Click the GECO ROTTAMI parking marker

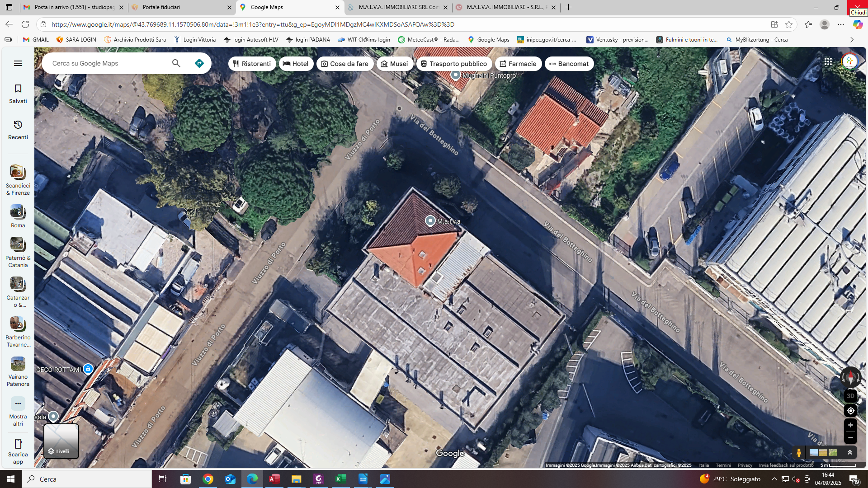[x=88, y=369]
